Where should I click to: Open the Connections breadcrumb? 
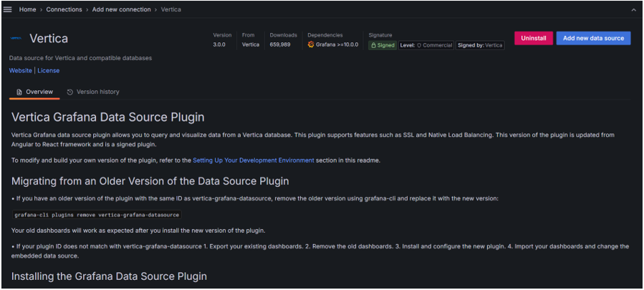tap(64, 9)
